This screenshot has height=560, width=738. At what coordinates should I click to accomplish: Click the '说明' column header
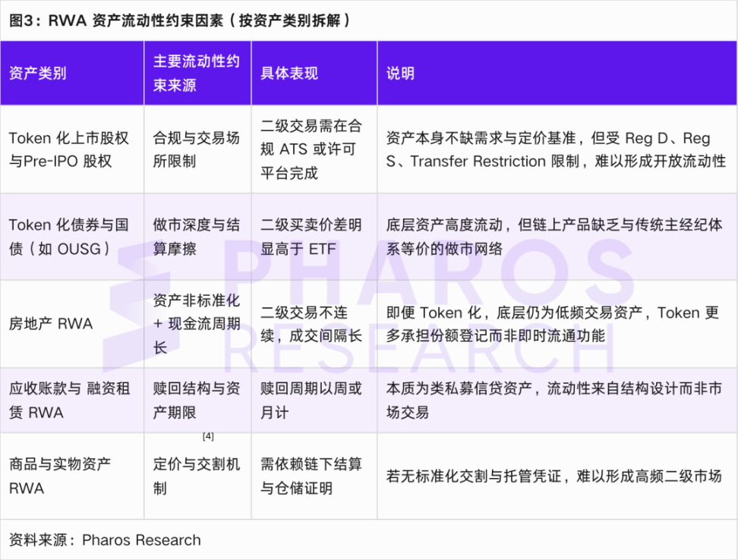click(x=401, y=74)
